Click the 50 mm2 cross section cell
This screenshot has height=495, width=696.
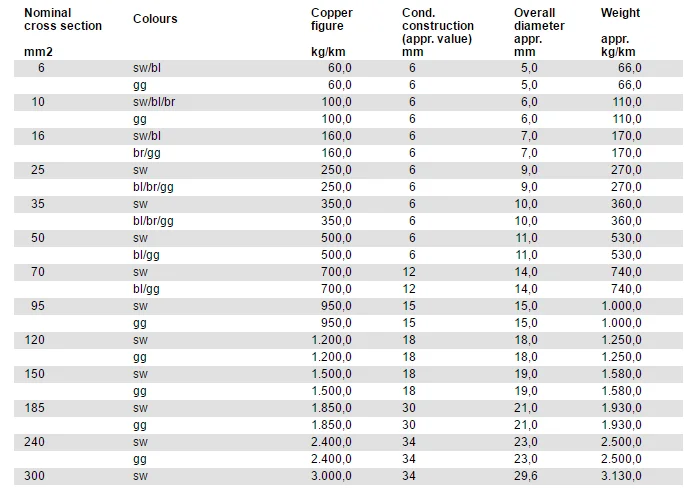38,238
